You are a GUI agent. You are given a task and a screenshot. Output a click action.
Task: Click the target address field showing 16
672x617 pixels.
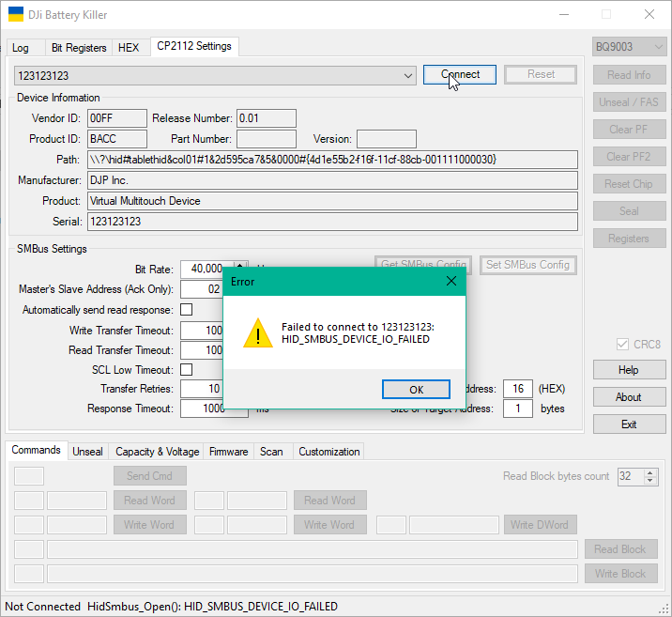coord(518,389)
